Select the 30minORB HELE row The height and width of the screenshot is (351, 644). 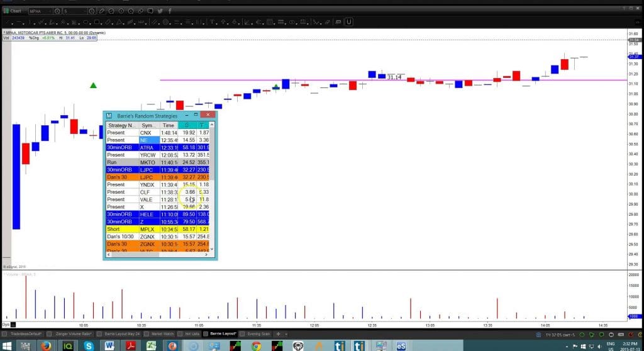tap(158, 214)
